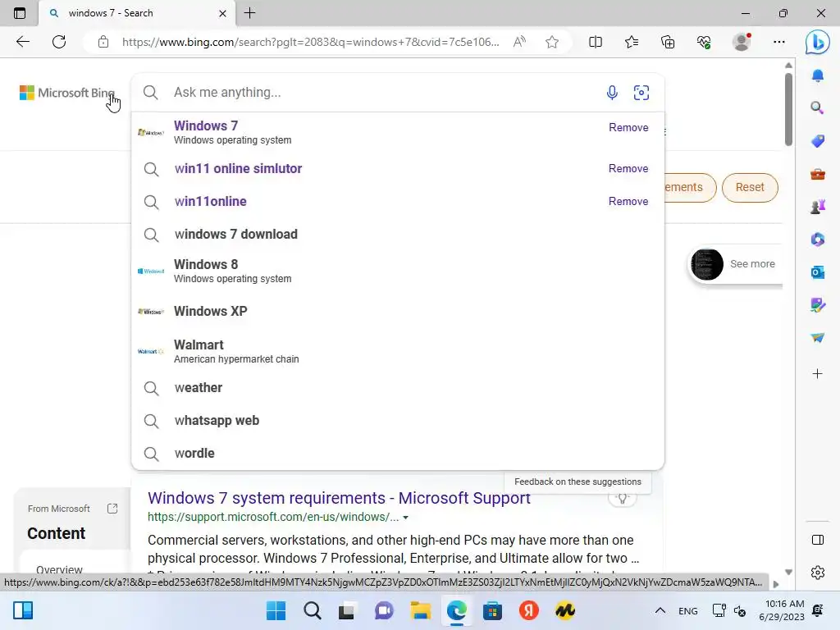Remove win11 online simlutor entry
Viewport: 840px width, 630px height.
coord(628,169)
